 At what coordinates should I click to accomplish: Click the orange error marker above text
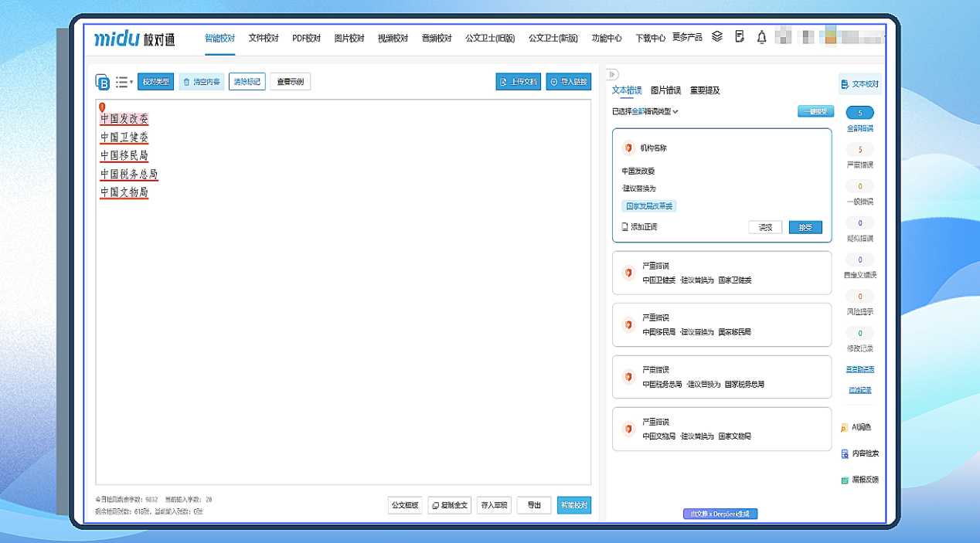[103, 107]
